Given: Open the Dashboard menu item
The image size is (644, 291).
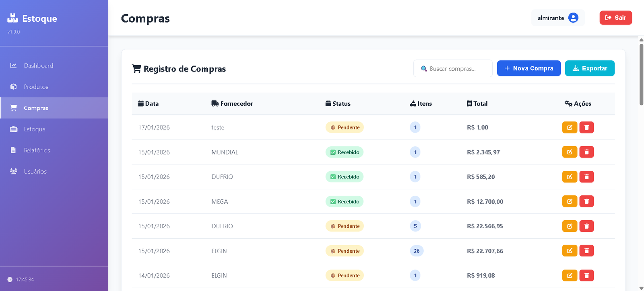Looking at the screenshot, I should click(x=54, y=66).
